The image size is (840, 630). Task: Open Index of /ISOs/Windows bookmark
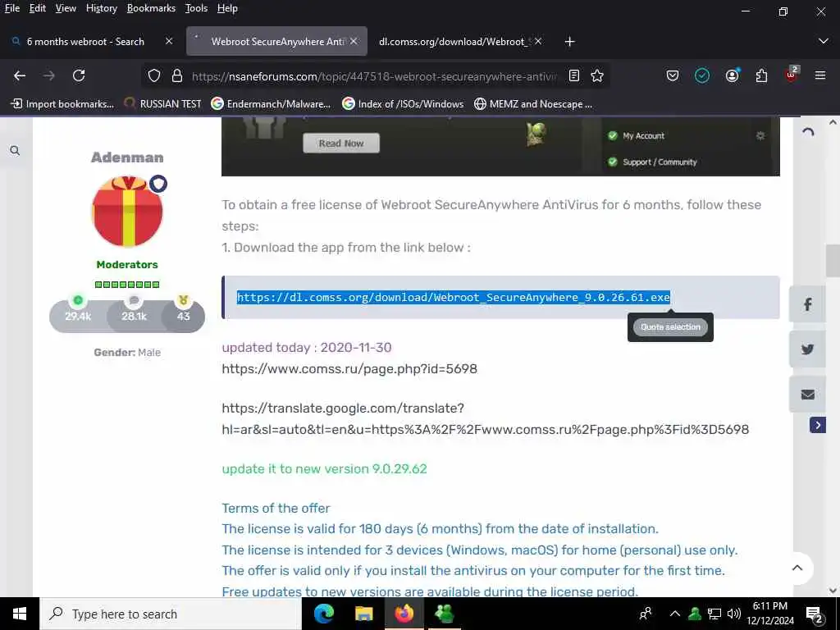403,104
